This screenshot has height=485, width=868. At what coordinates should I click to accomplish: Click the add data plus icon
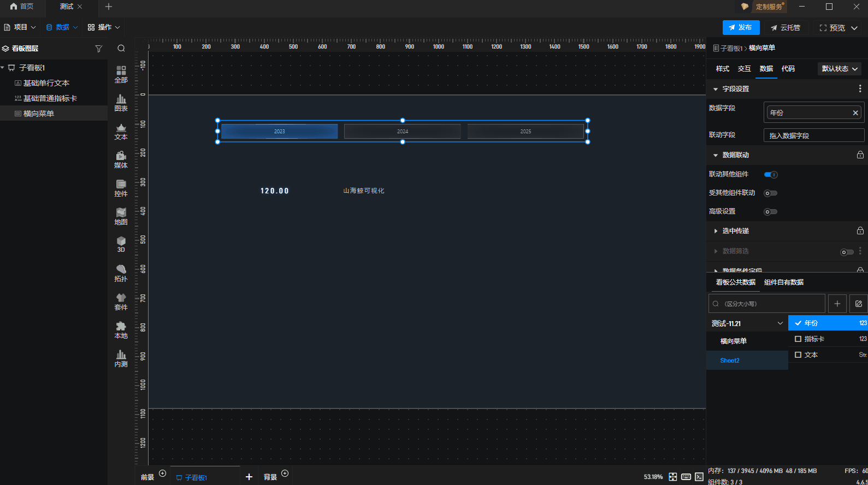(x=837, y=304)
